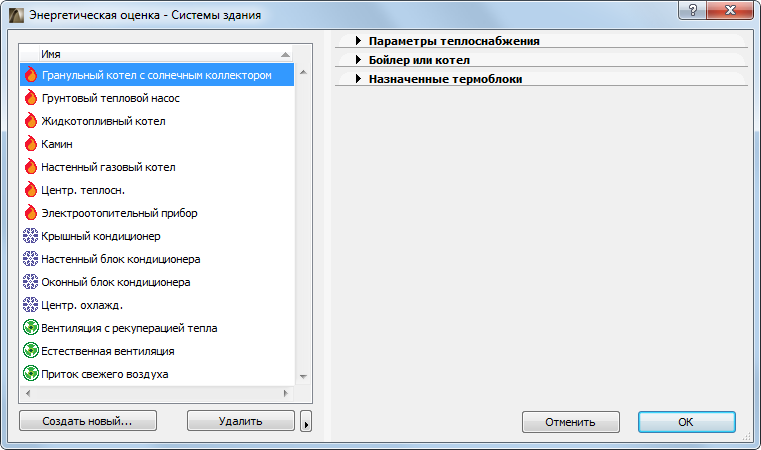Screen dimensions: 761x450
Task: Select Грунтовый тепловой насос in the list
Action: pyautogui.click(x=157, y=98)
